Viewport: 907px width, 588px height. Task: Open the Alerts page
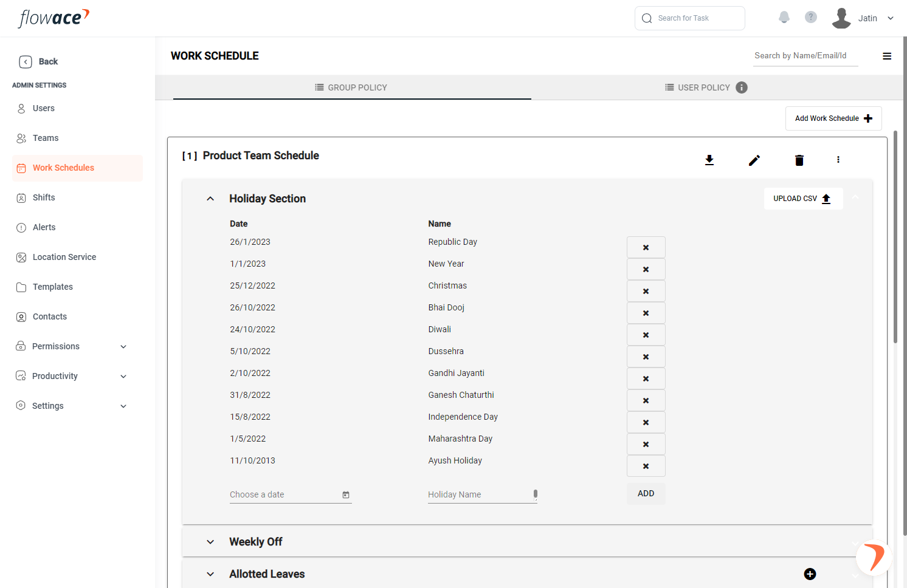tap(77, 227)
